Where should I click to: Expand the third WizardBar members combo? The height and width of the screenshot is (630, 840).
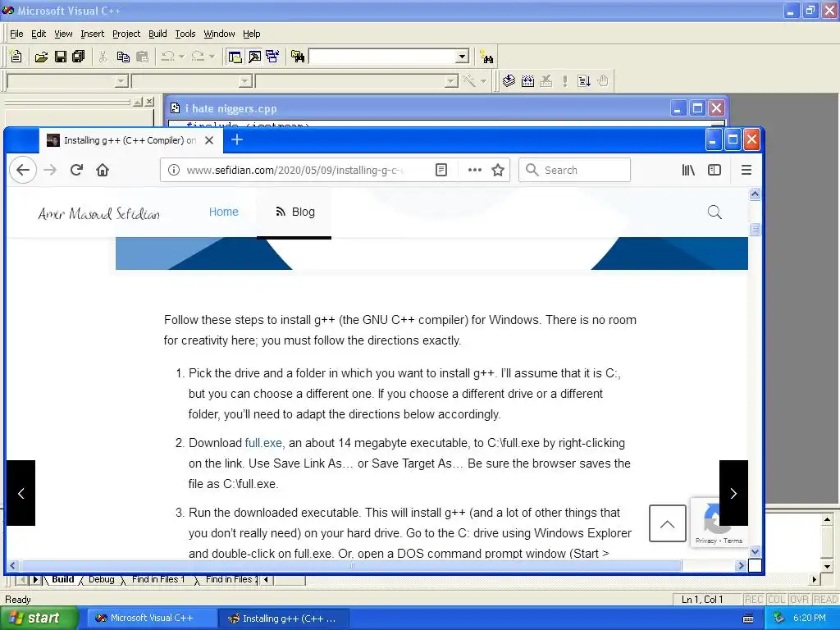pos(452,81)
